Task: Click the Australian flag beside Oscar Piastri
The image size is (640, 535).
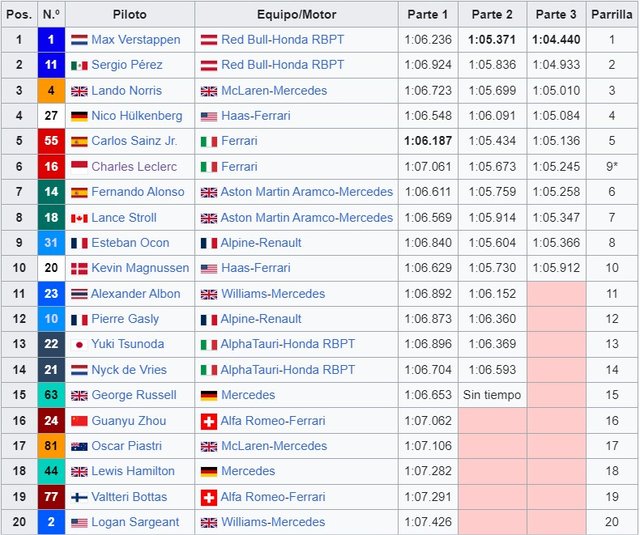Action: pyautogui.click(x=79, y=446)
